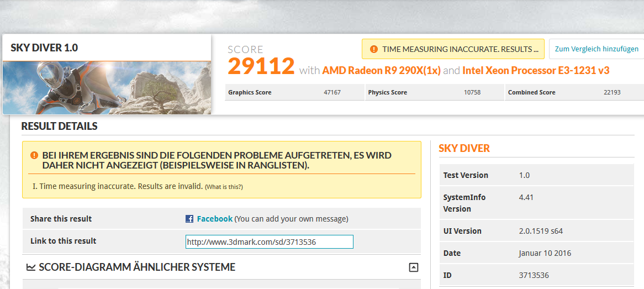Select the Graphics Score value 47167
This screenshot has width=644, height=289.
(332, 92)
